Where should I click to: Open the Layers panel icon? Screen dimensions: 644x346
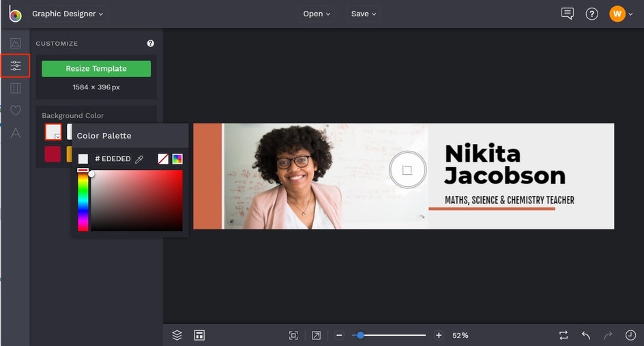[177, 335]
